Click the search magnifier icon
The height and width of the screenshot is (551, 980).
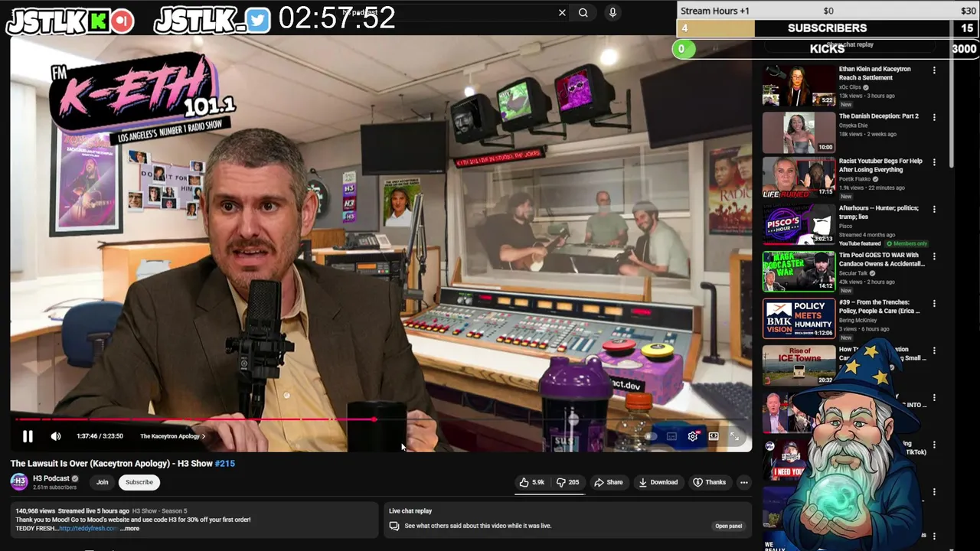click(x=583, y=12)
